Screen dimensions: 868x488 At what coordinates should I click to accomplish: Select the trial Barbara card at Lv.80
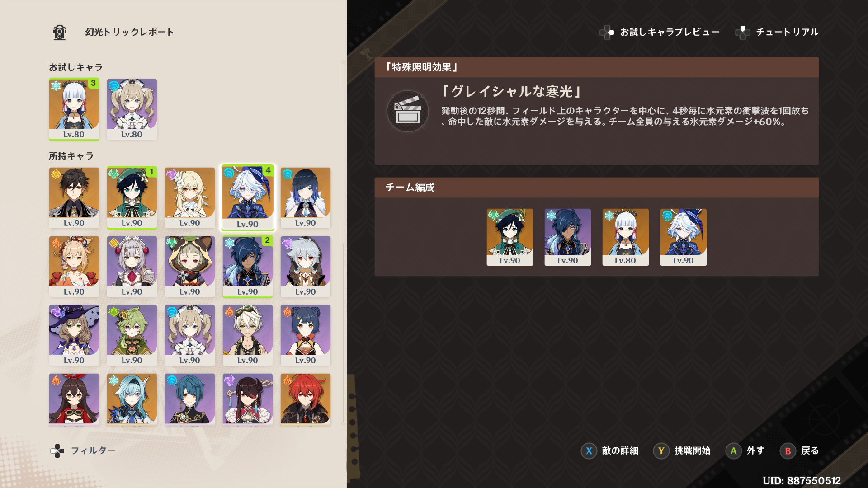(132, 109)
